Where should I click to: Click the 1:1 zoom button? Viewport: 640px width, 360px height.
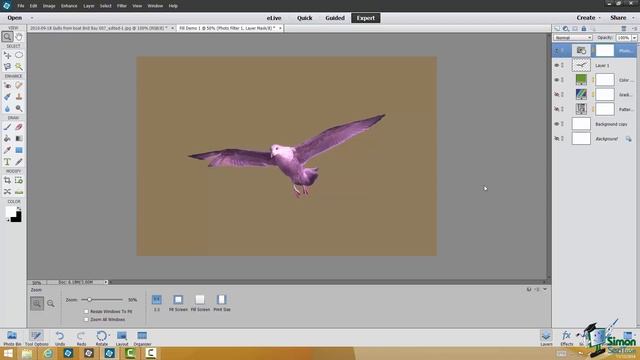(157, 303)
